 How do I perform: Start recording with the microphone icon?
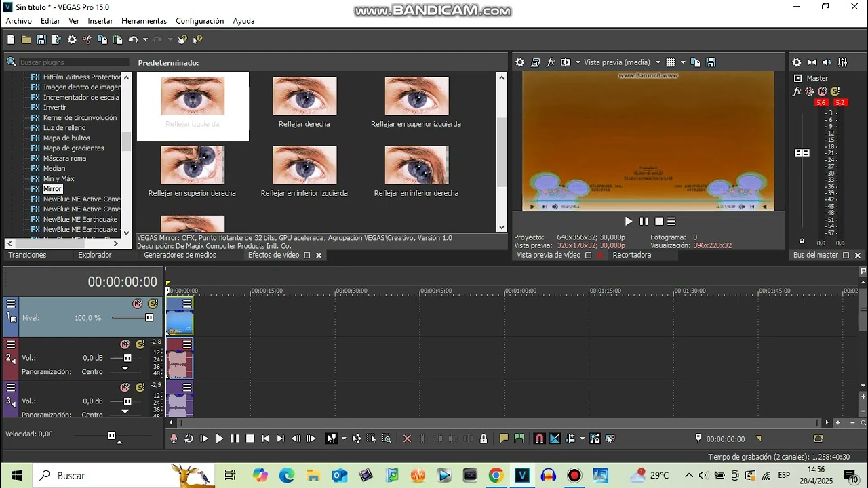click(x=174, y=439)
